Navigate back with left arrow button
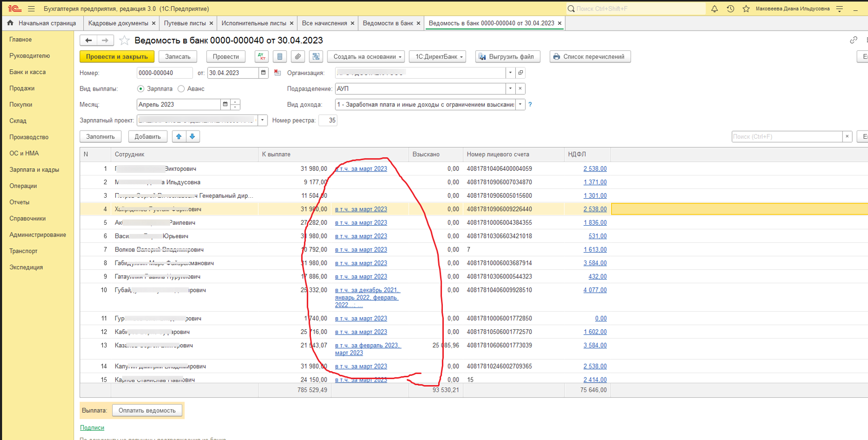The image size is (868, 440). click(88, 40)
